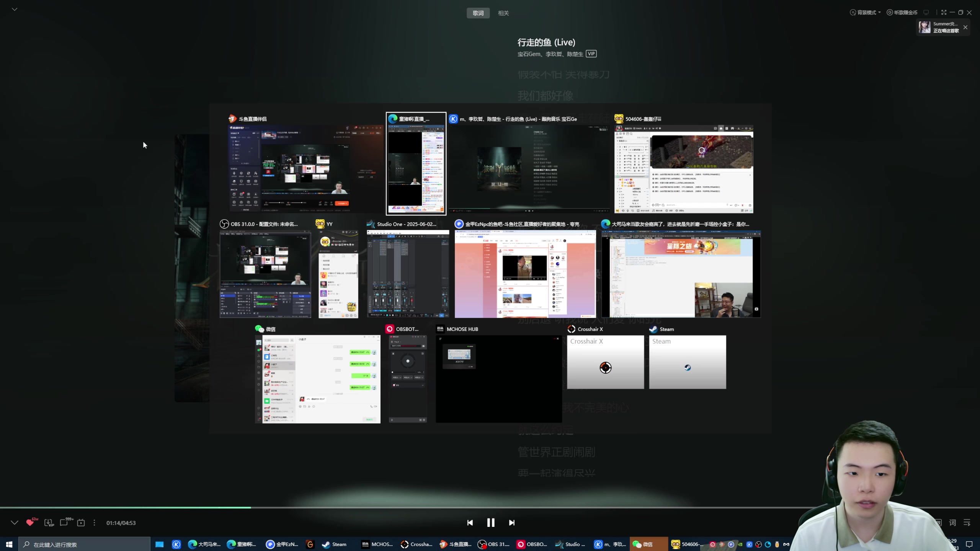Open the 504606 YY taskbar button
Screen dimensions: 980x551
click(688, 544)
